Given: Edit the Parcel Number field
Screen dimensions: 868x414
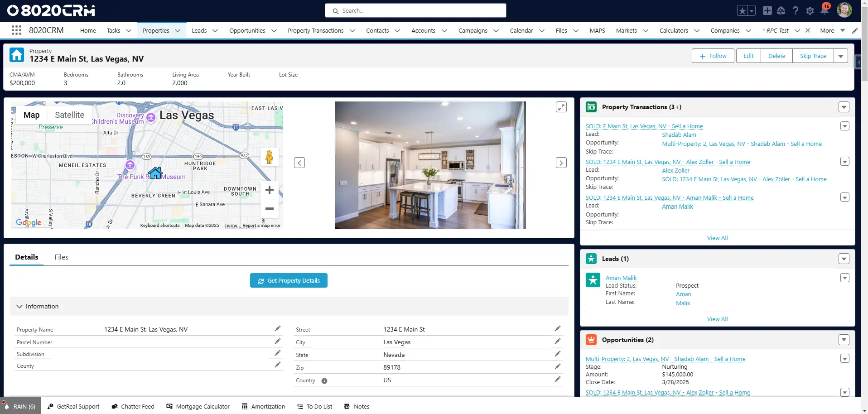Looking at the screenshot, I should click(x=278, y=341).
